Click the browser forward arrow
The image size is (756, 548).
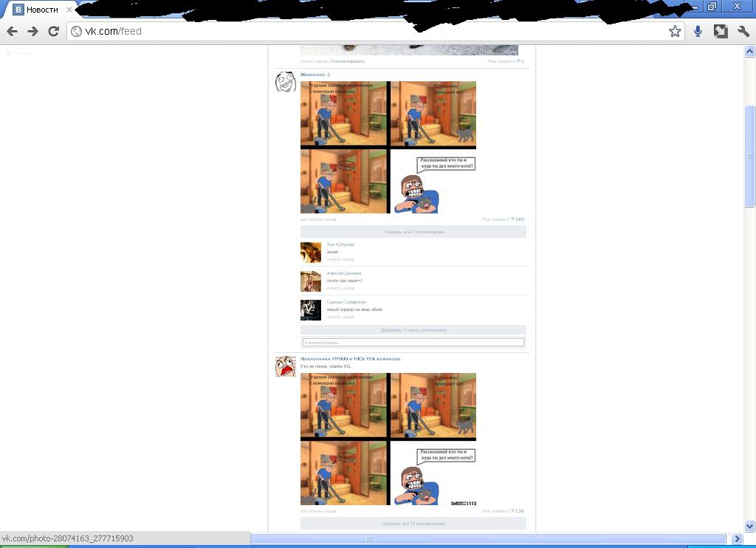[x=32, y=31]
